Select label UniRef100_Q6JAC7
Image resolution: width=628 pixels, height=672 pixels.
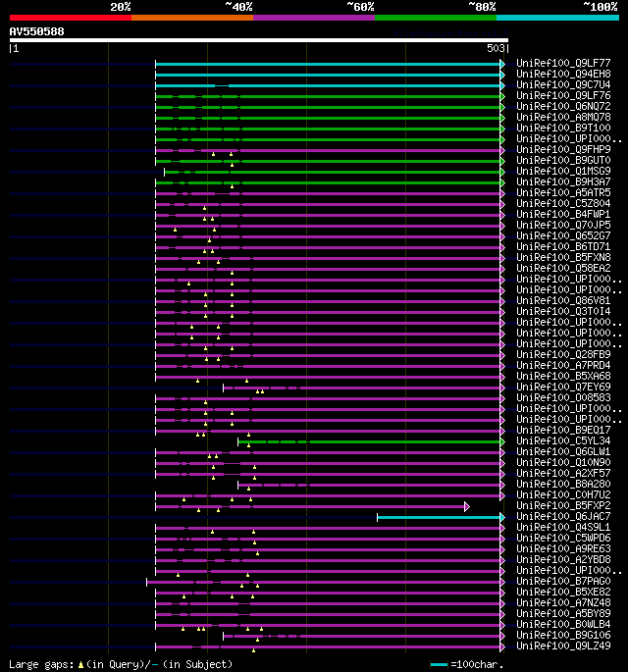(x=563, y=516)
